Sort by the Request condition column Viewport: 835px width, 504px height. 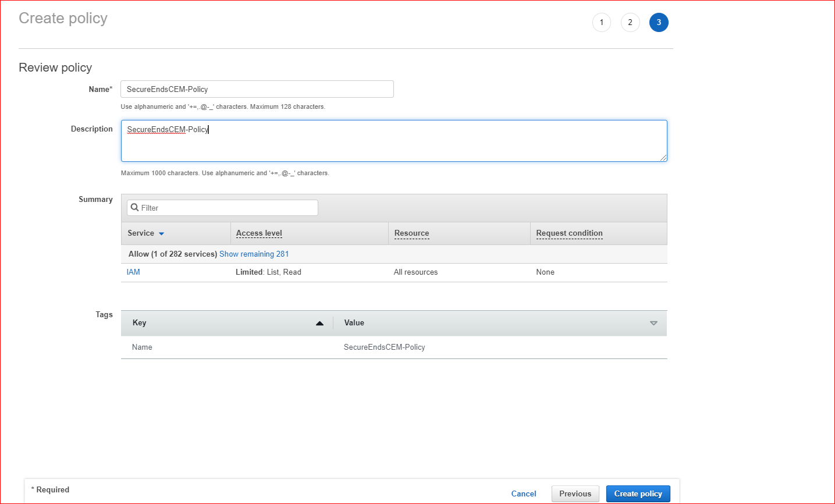(569, 233)
